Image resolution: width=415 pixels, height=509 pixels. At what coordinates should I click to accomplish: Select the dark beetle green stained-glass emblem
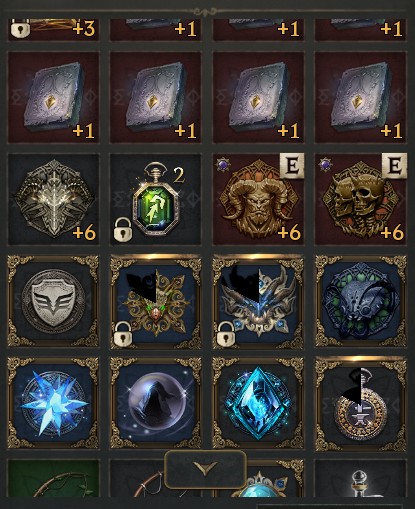(361, 301)
